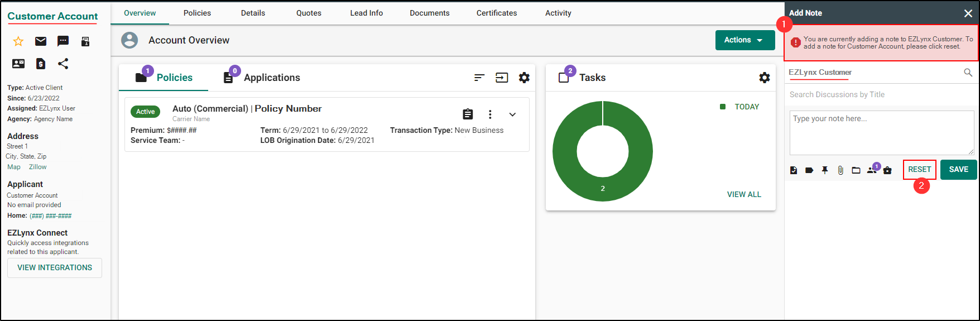Pin the note using the pushpin icon
The height and width of the screenshot is (321, 980).
(x=825, y=170)
